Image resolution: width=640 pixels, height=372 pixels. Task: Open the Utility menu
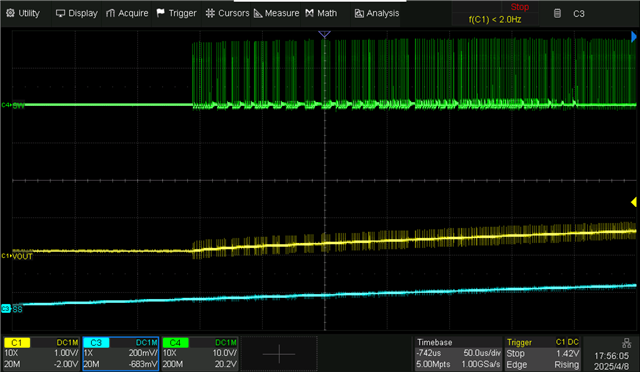(x=23, y=13)
